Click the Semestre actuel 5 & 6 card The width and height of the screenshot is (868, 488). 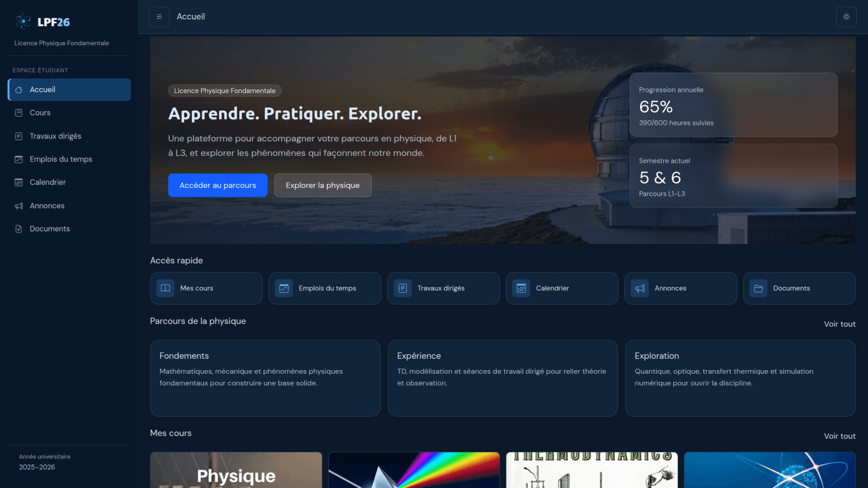(x=734, y=176)
